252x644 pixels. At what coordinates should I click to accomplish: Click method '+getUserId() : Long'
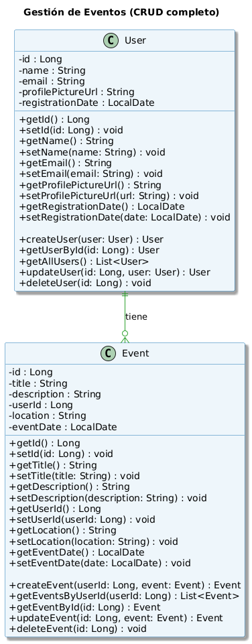(x=55, y=509)
